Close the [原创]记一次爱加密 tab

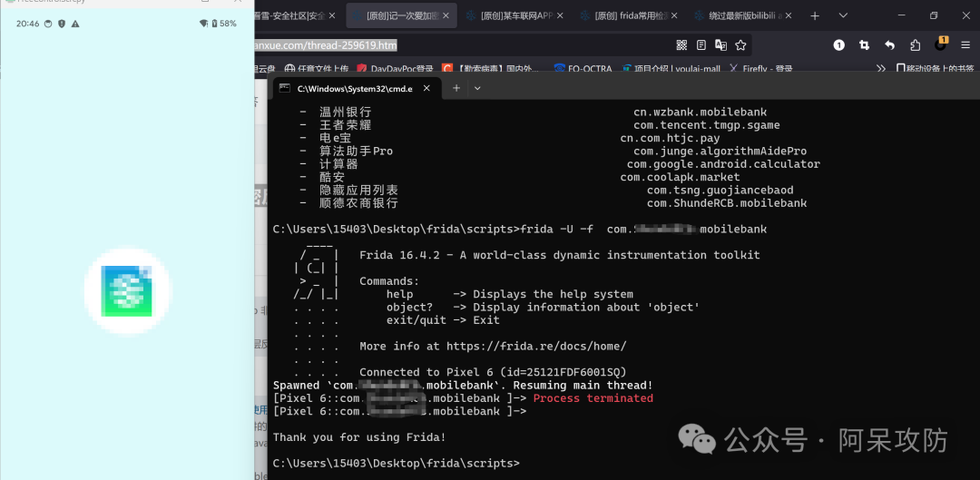pyautogui.click(x=446, y=15)
